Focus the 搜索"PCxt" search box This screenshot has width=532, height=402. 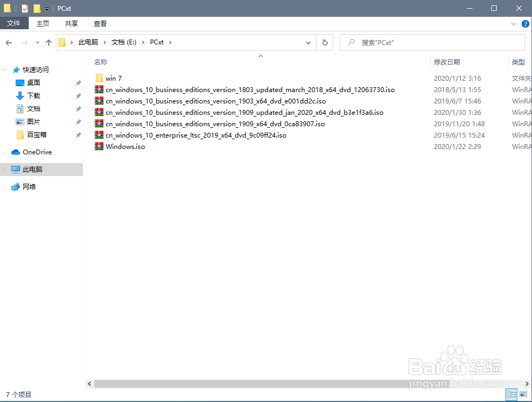[x=432, y=43]
